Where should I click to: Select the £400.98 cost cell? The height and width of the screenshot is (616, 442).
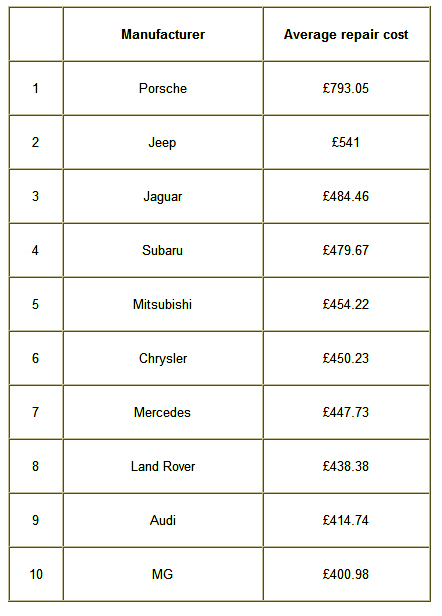coord(346,574)
